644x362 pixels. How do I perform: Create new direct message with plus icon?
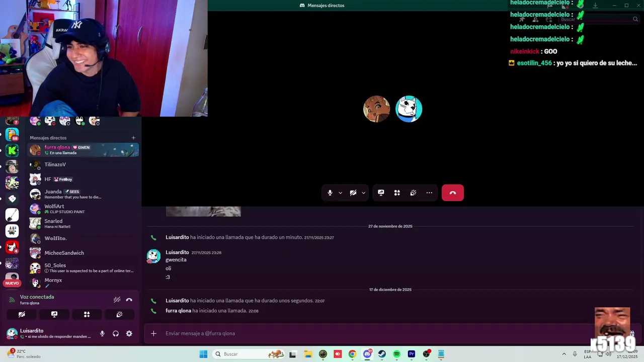pyautogui.click(x=133, y=138)
